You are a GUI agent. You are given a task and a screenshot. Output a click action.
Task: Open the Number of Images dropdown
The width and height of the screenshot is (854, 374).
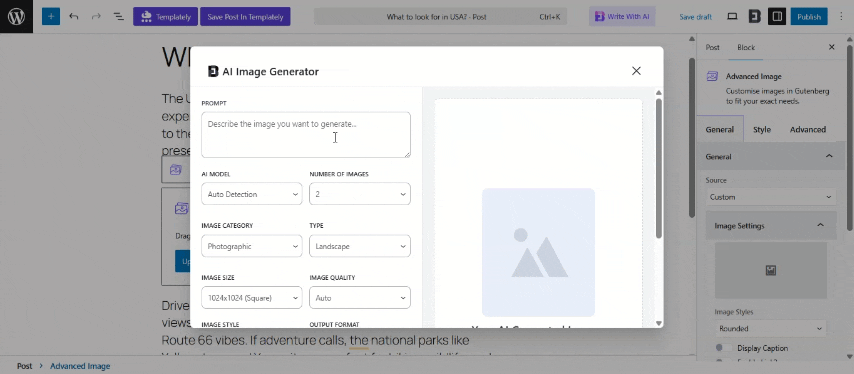click(x=359, y=194)
